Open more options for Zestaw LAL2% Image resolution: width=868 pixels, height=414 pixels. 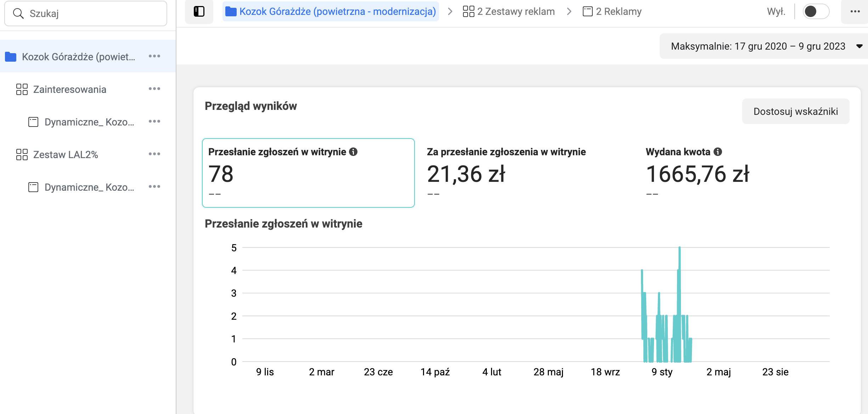tap(154, 154)
